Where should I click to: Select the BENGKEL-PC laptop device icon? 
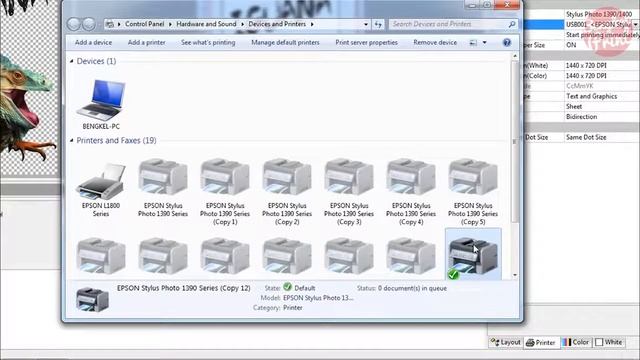click(101, 100)
